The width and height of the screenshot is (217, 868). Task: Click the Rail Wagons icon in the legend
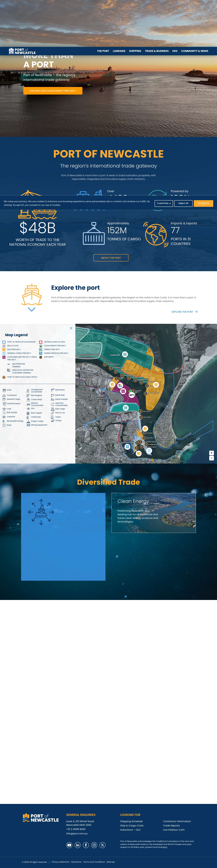pos(28,395)
